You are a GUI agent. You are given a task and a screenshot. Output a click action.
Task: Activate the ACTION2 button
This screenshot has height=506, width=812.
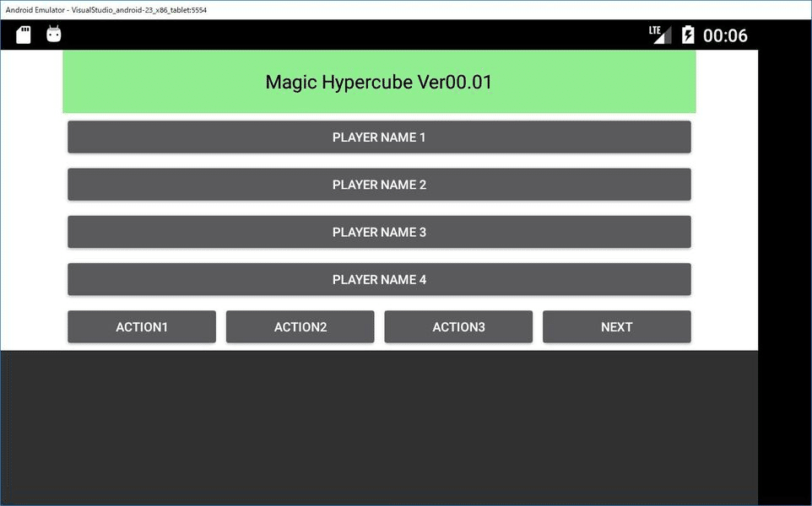click(300, 327)
